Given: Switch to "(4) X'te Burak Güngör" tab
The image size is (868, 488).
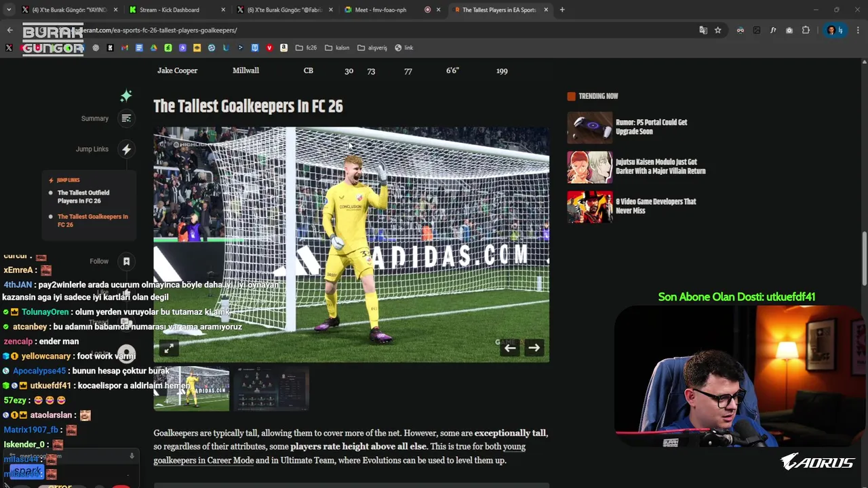Looking at the screenshot, I should [69, 9].
